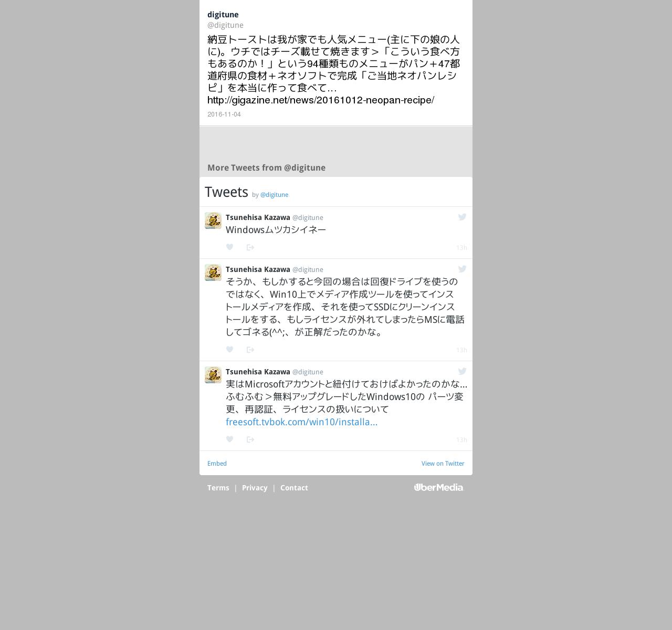Click the Embed link

pos(217,464)
